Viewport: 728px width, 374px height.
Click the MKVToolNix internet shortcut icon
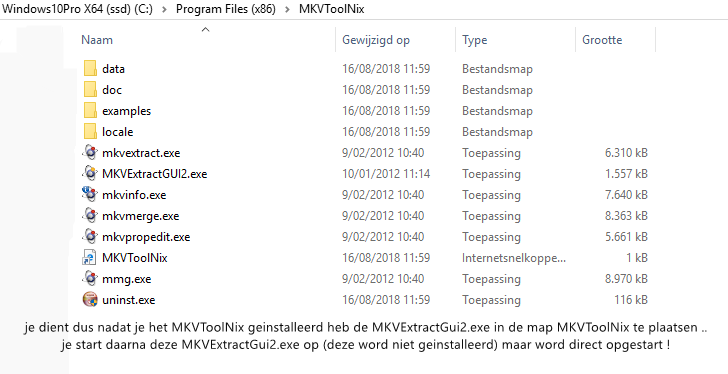pos(90,258)
